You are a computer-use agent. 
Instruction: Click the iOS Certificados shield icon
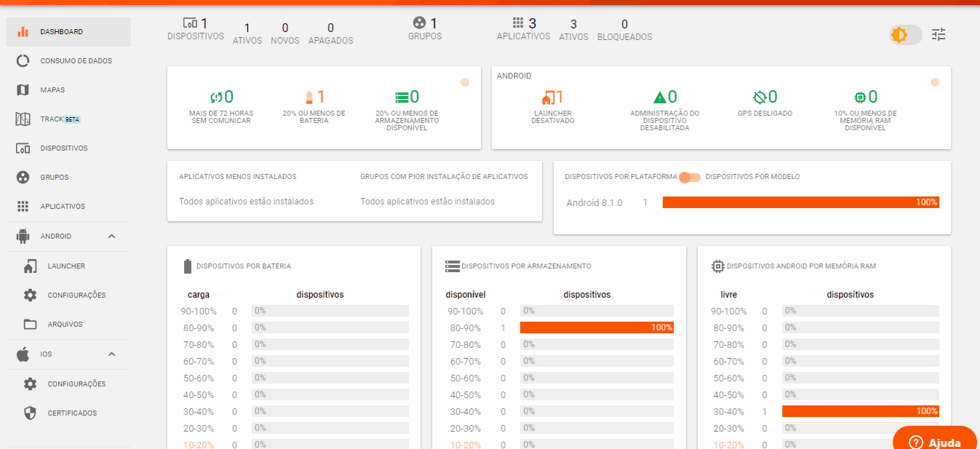(30, 413)
